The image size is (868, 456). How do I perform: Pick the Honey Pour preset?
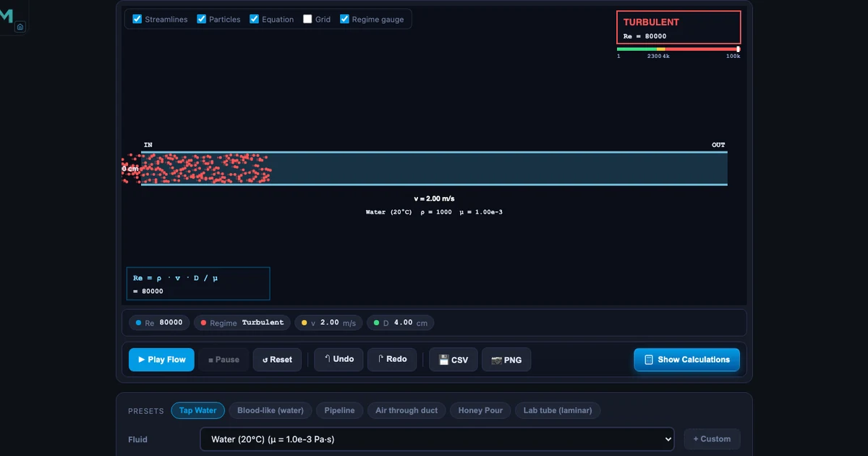pyautogui.click(x=480, y=410)
